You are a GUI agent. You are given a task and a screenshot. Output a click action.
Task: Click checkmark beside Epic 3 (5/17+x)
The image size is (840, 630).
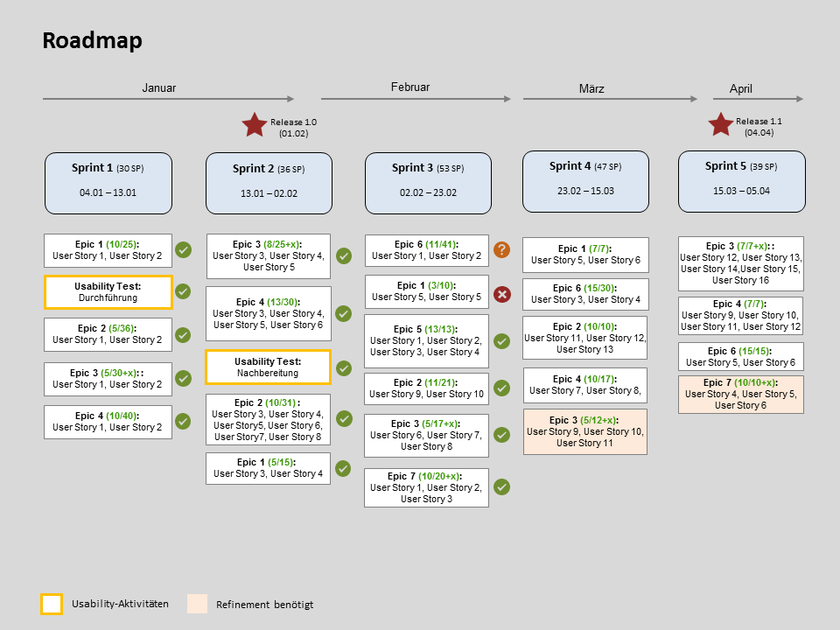point(501,435)
